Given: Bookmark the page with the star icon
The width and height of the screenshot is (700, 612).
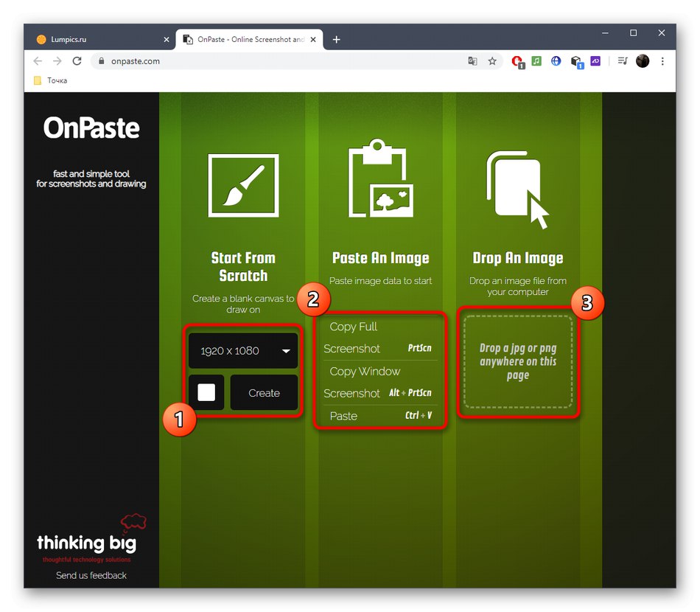Looking at the screenshot, I should pos(491,61).
